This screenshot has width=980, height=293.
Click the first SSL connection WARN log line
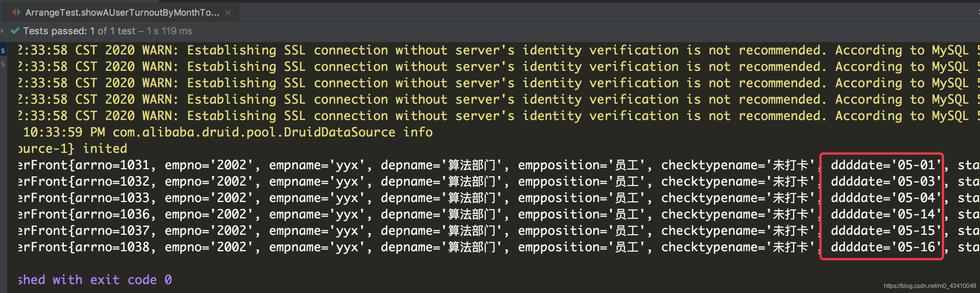[499, 50]
